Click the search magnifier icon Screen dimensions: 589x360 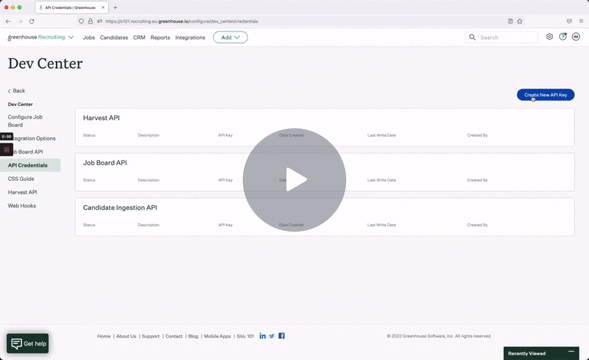tap(472, 37)
